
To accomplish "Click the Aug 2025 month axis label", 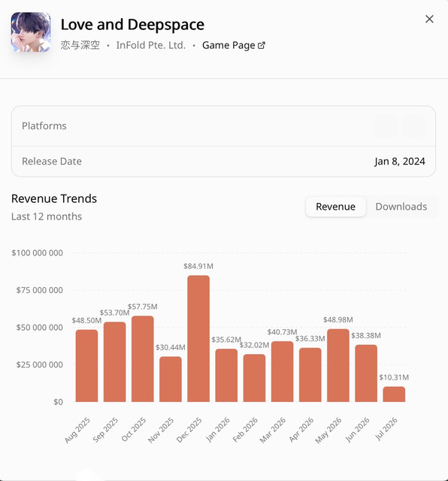I will [x=77, y=430].
